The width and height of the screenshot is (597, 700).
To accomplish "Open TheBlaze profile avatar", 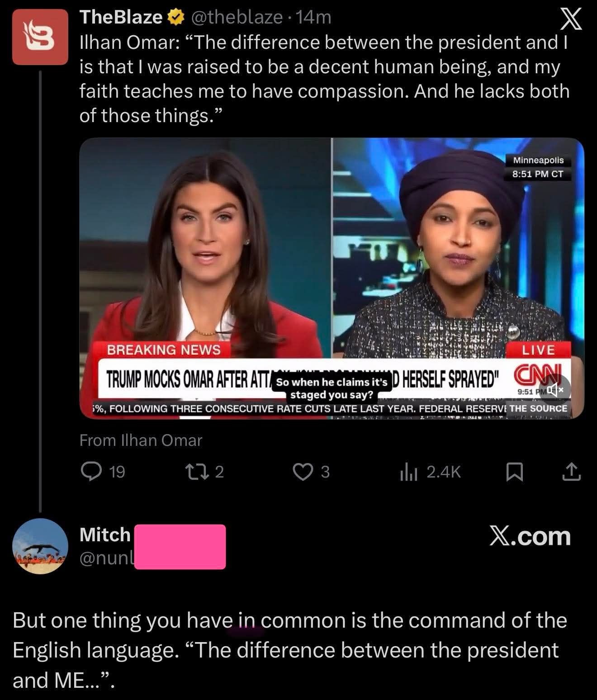I will click(40, 39).
